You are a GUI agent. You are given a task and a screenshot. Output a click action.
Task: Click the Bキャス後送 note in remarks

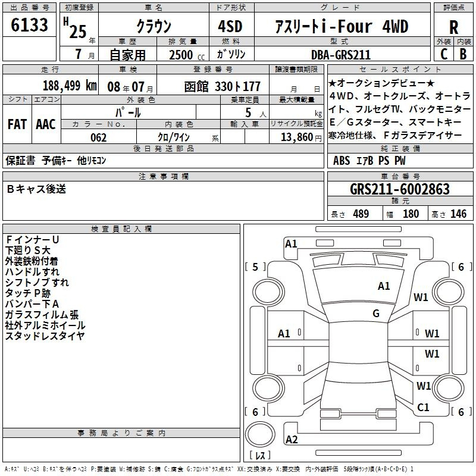tap(37, 189)
